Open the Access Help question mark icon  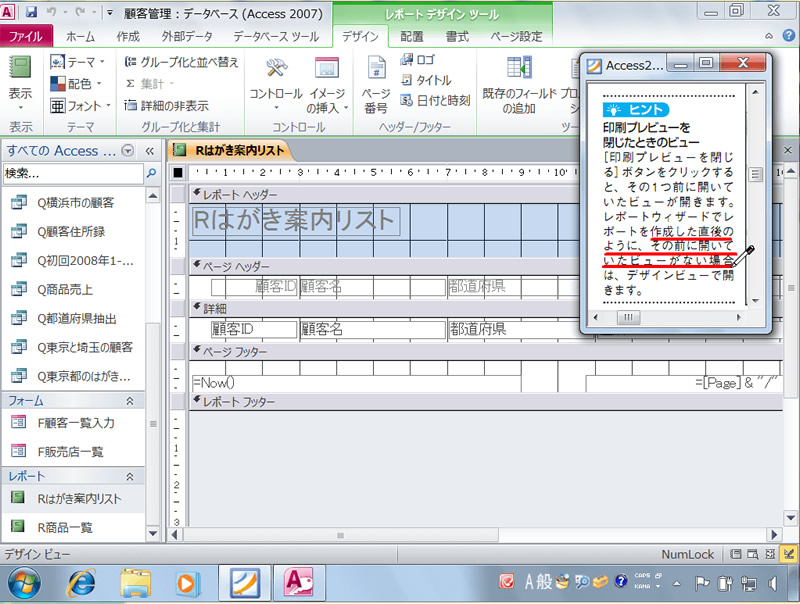(789, 36)
